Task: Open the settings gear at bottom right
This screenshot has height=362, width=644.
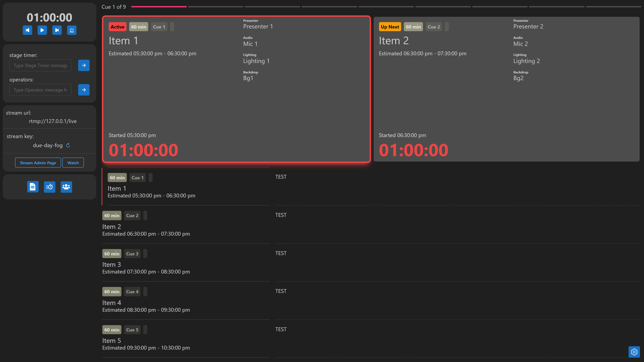Action: point(634,352)
